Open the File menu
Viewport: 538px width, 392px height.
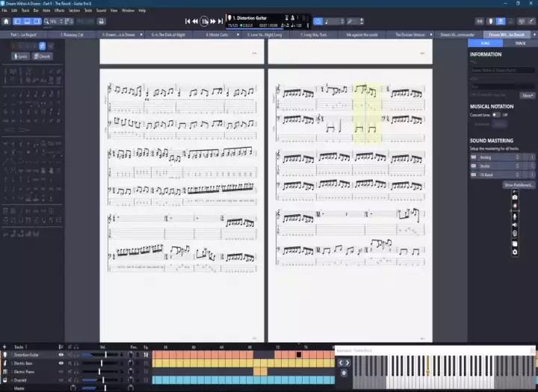[x=4, y=10]
